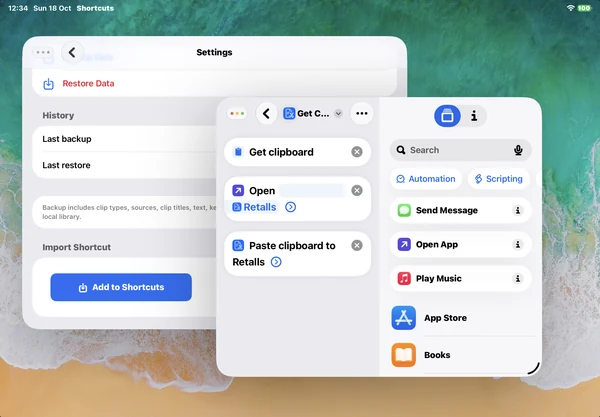
Task: Open the shortcut editor's more options ellipsis
Action: 362,114
